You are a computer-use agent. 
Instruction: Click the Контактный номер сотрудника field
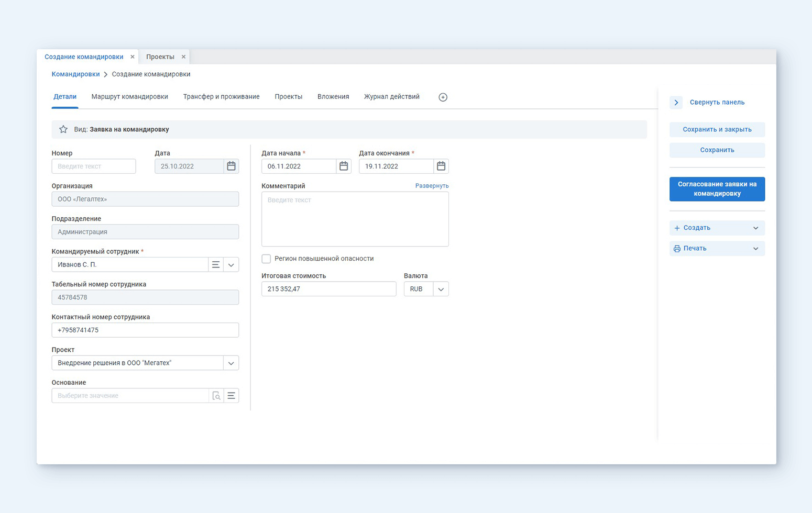point(145,330)
